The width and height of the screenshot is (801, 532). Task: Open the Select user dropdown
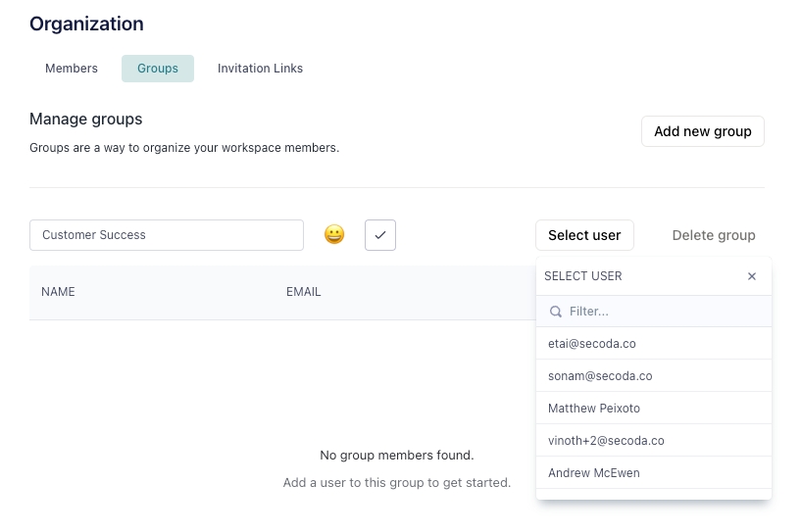click(x=584, y=235)
